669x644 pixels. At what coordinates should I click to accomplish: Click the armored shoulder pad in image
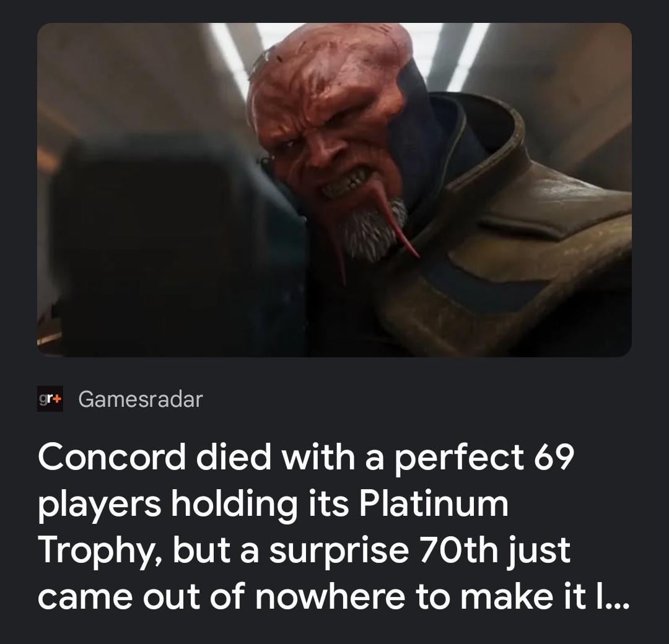point(512,239)
